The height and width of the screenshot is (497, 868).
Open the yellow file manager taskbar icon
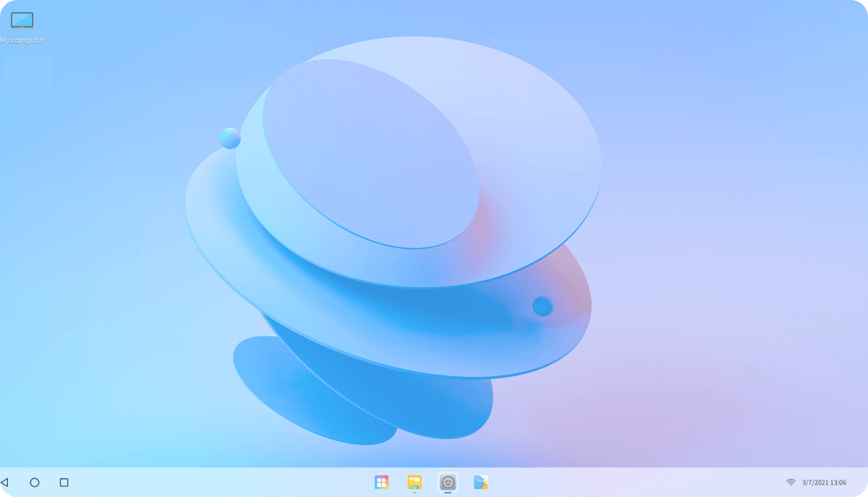coord(414,482)
